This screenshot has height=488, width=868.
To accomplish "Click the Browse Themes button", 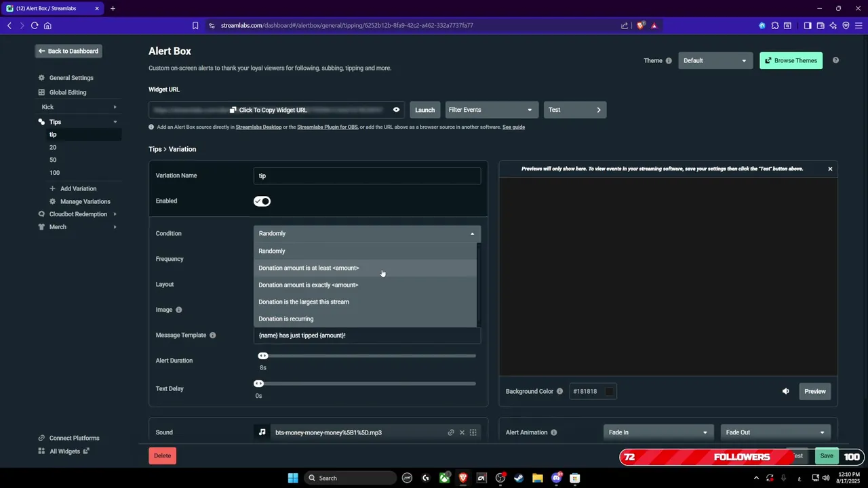I will 791,60.
